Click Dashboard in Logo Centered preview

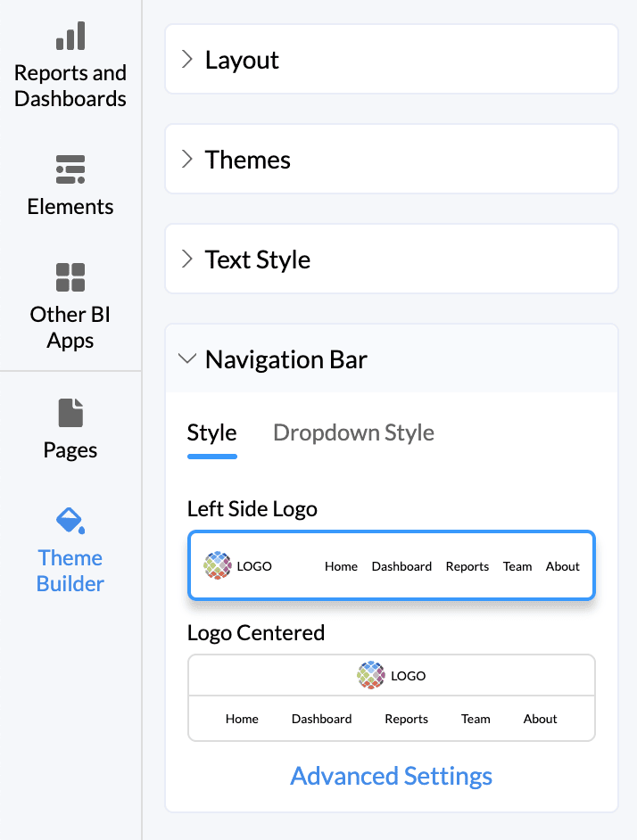point(322,719)
